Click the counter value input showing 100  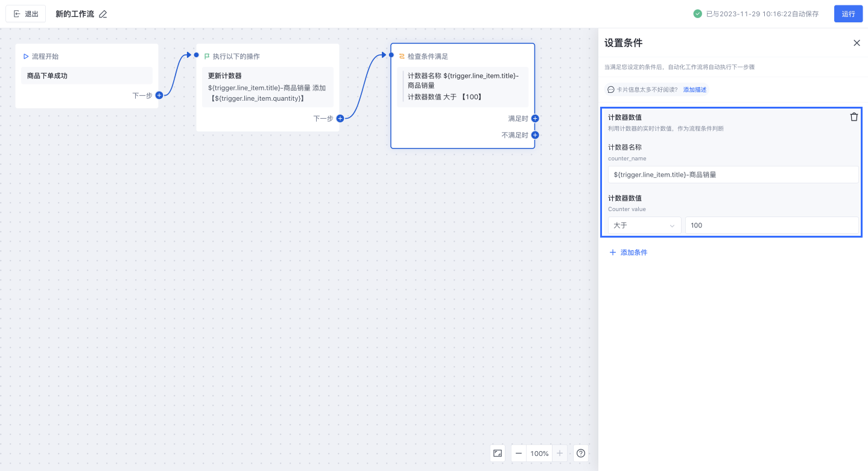tap(771, 226)
